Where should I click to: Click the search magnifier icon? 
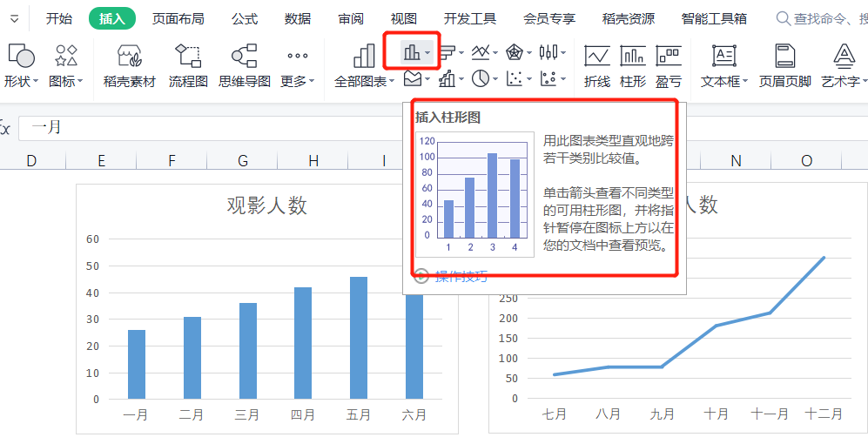pyautogui.click(x=784, y=19)
